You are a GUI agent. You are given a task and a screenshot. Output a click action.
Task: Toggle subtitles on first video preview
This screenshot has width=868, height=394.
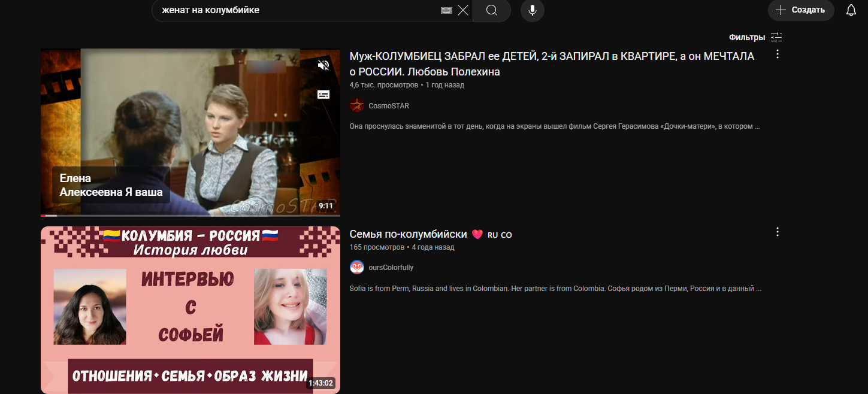(x=323, y=95)
